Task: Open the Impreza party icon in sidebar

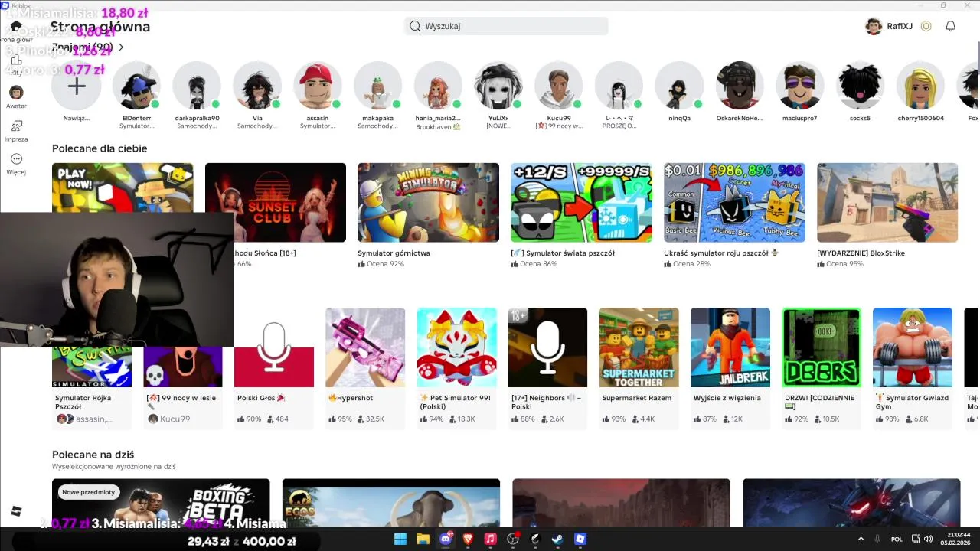Action: tap(16, 126)
